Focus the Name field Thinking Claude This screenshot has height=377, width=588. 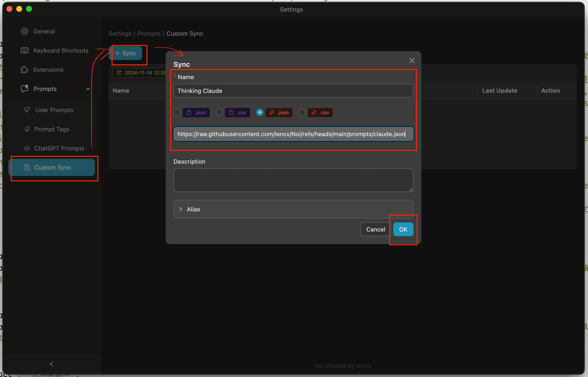click(293, 91)
